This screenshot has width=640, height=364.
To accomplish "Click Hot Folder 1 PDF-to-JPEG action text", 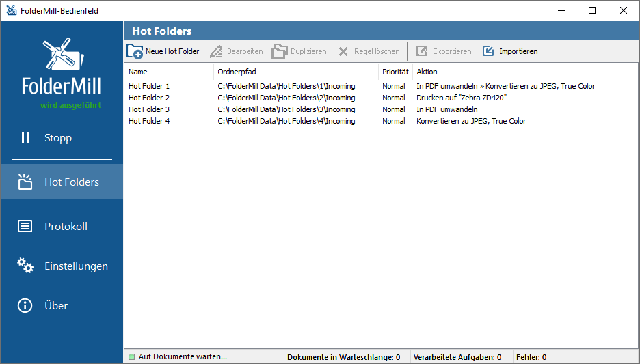I will 506,86.
